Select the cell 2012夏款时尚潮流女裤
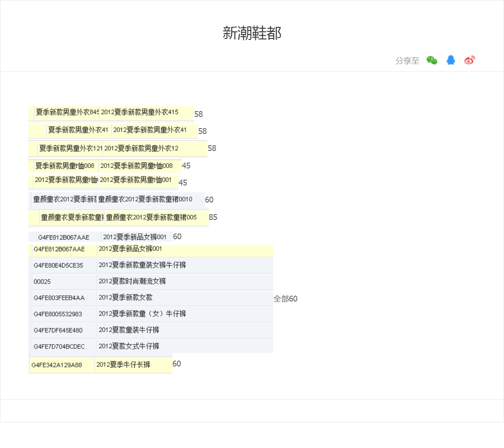The image size is (504, 448). coord(133,281)
